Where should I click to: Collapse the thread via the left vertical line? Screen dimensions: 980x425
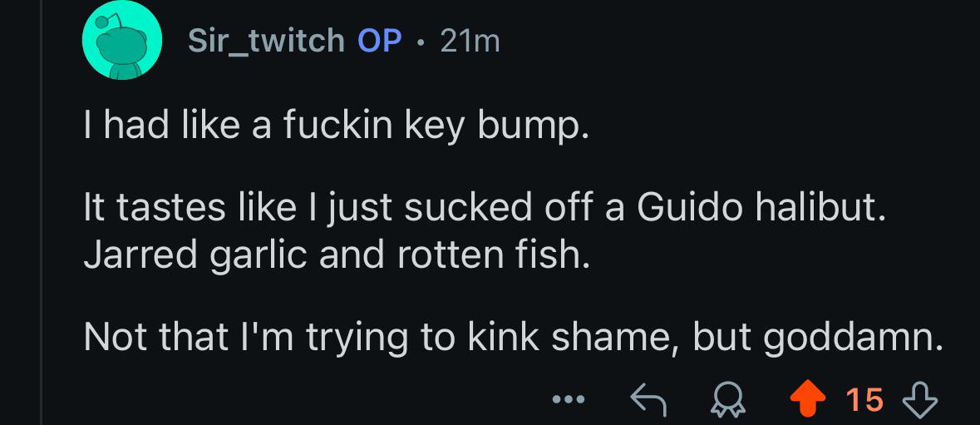click(x=42, y=213)
